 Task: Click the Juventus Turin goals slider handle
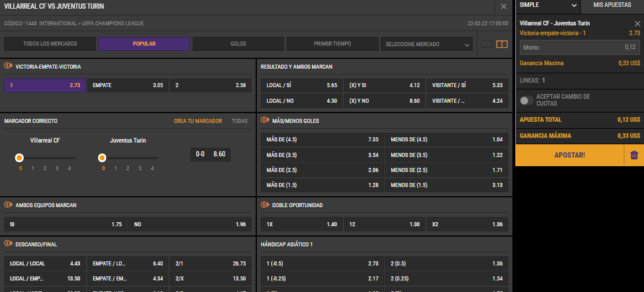102,158
